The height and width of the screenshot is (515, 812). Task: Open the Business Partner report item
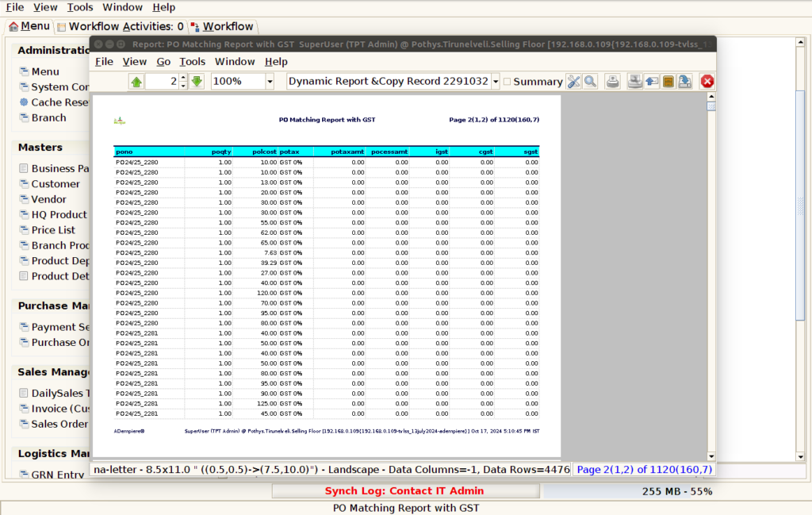[x=54, y=168]
